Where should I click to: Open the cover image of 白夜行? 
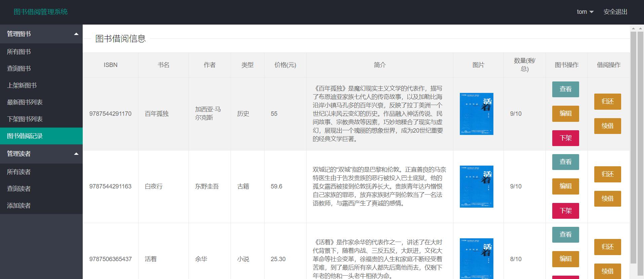tap(477, 186)
